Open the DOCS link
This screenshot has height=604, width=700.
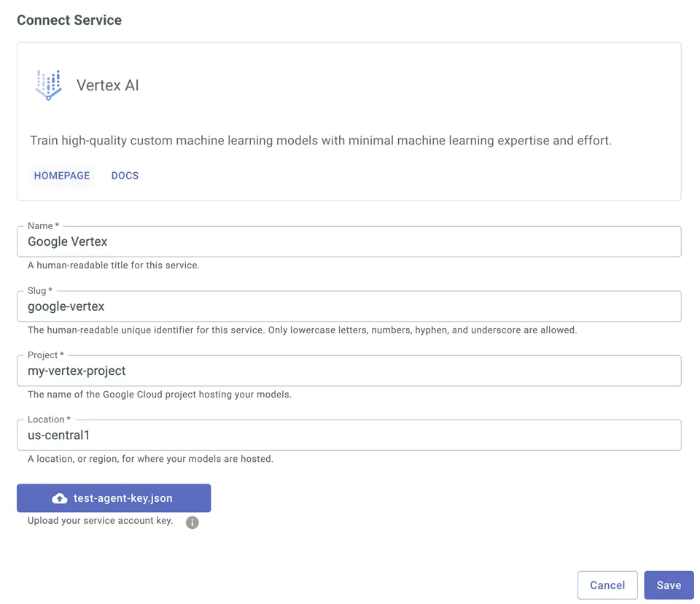(x=125, y=176)
